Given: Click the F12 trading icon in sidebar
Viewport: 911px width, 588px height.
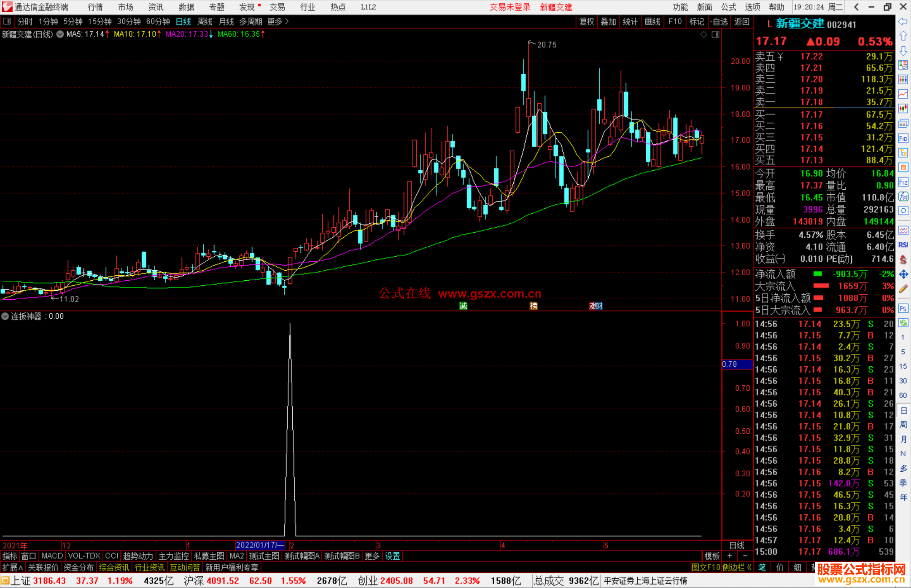Looking at the screenshot, I should 903,182.
